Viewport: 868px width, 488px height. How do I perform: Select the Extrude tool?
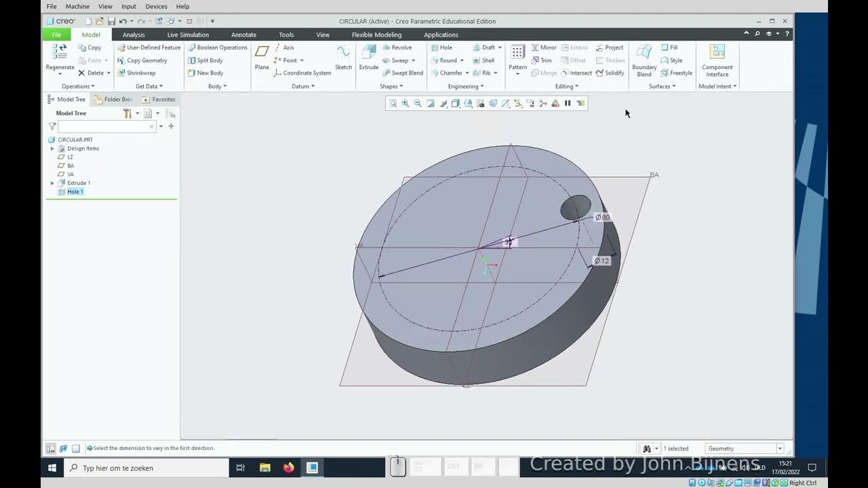[369, 58]
